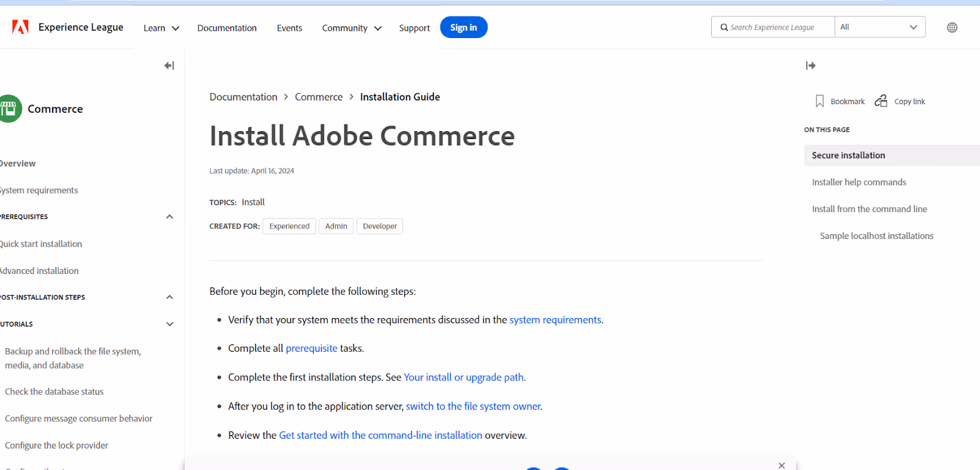Open Overview in sidebar

(18, 164)
